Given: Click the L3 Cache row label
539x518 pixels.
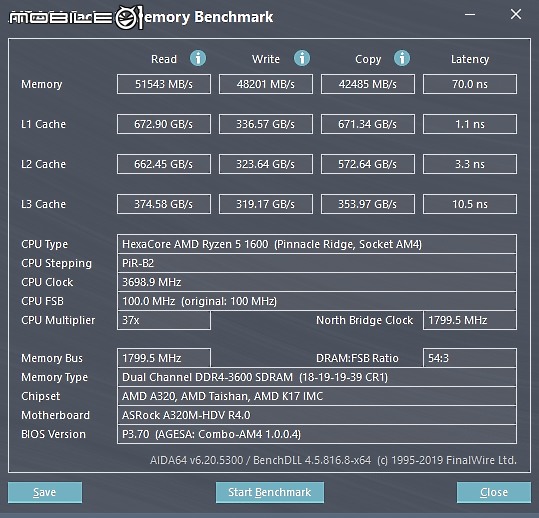Looking at the screenshot, I should [x=43, y=204].
